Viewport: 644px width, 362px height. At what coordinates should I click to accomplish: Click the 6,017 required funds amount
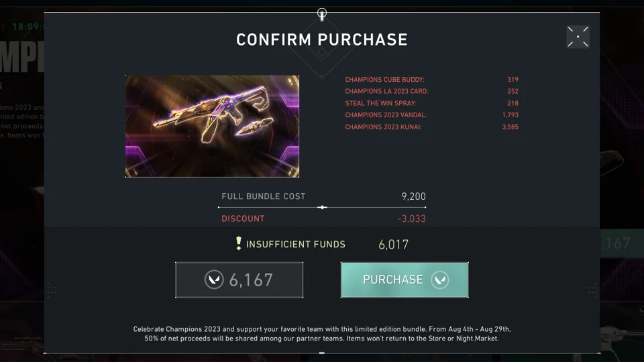[x=393, y=244]
